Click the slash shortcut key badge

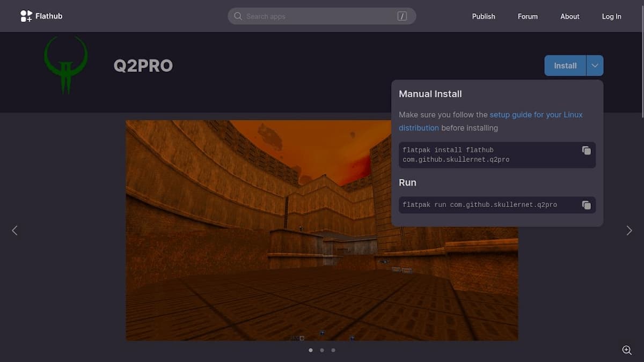click(x=402, y=16)
